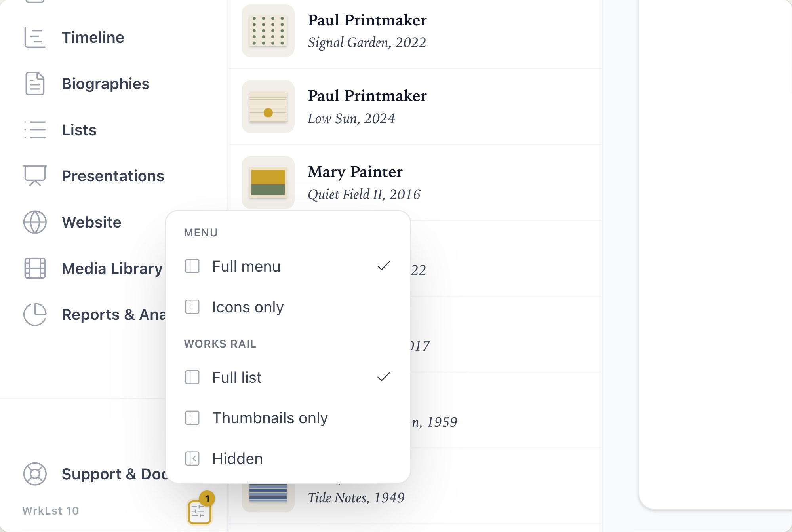Click the Quiet Field II, 2016 title
Image resolution: width=792 pixels, height=532 pixels.
(x=364, y=194)
